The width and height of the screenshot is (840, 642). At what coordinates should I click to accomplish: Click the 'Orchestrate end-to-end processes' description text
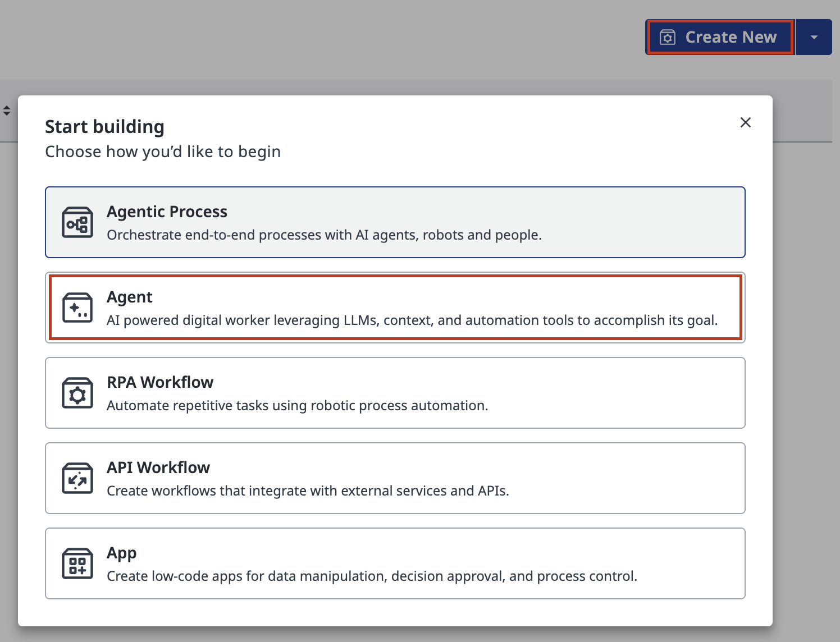325,235
